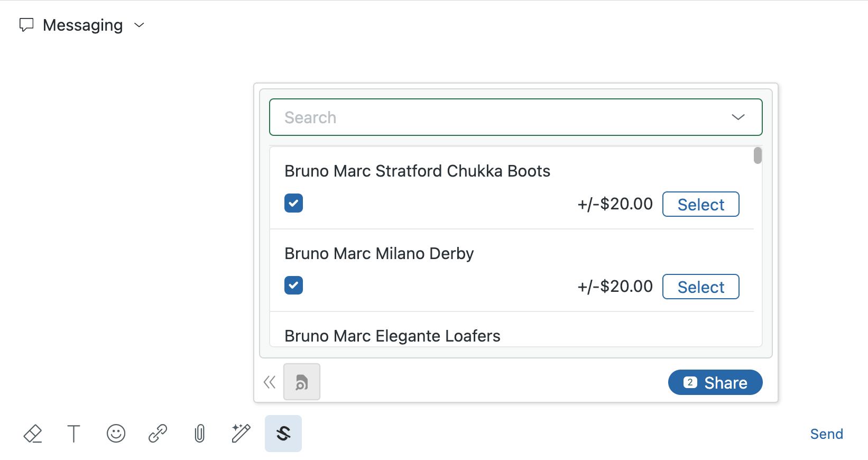Viewport: 868px width, 460px height.
Task: Click the eraser clear-formatting icon
Action: tap(33, 434)
